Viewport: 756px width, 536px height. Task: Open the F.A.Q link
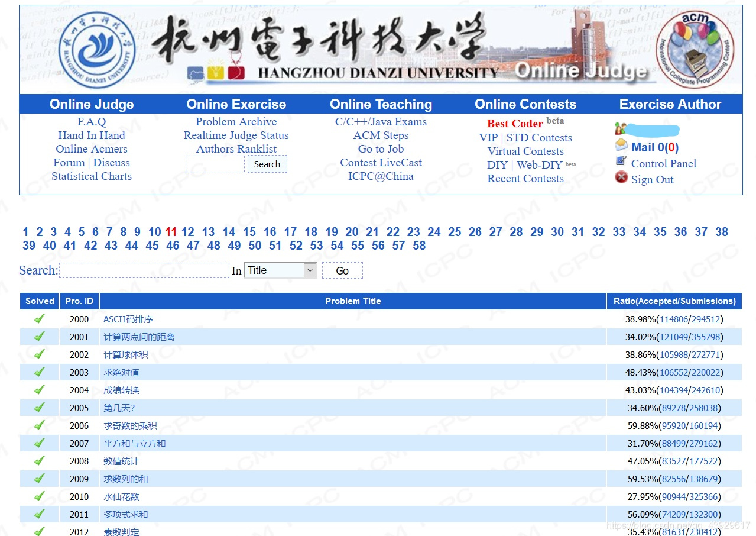[92, 122]
